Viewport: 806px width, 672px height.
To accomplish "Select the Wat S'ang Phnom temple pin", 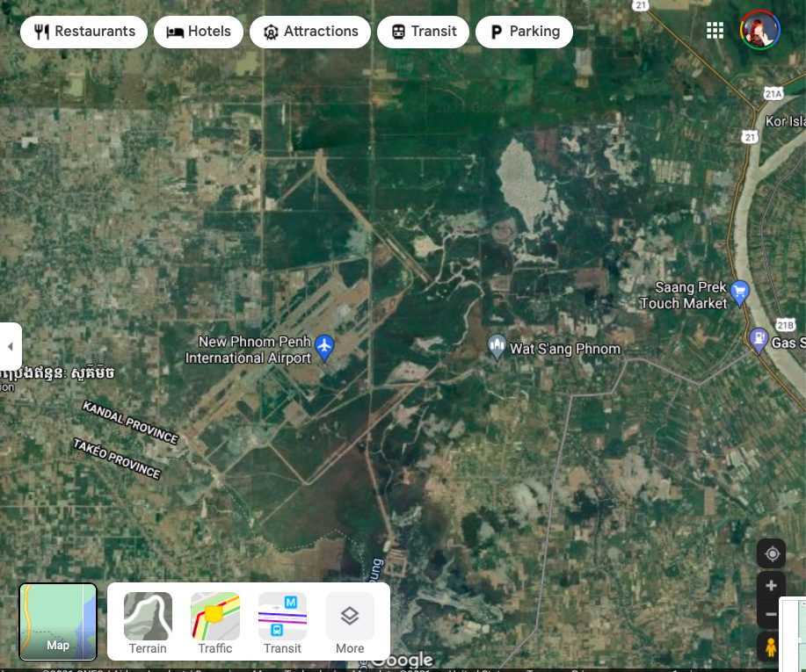I will [497, 345].
